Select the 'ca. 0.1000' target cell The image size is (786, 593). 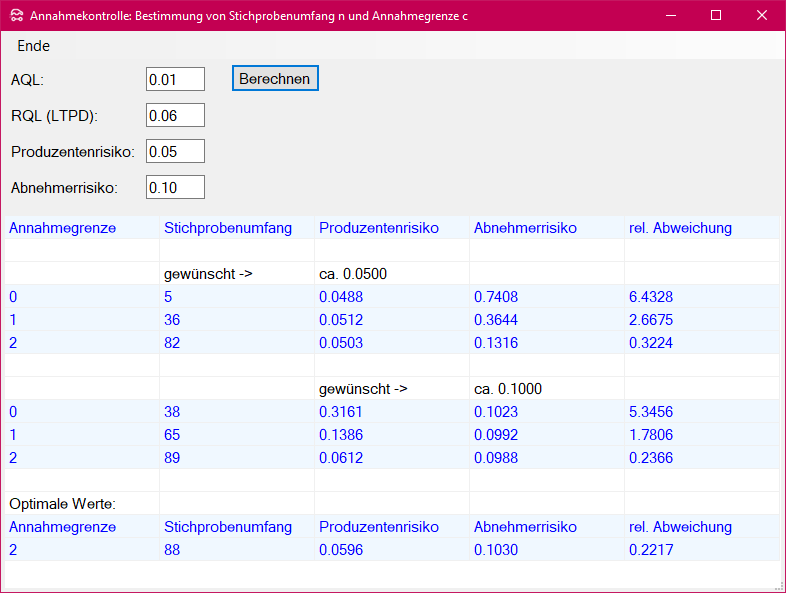click(508, 389)
